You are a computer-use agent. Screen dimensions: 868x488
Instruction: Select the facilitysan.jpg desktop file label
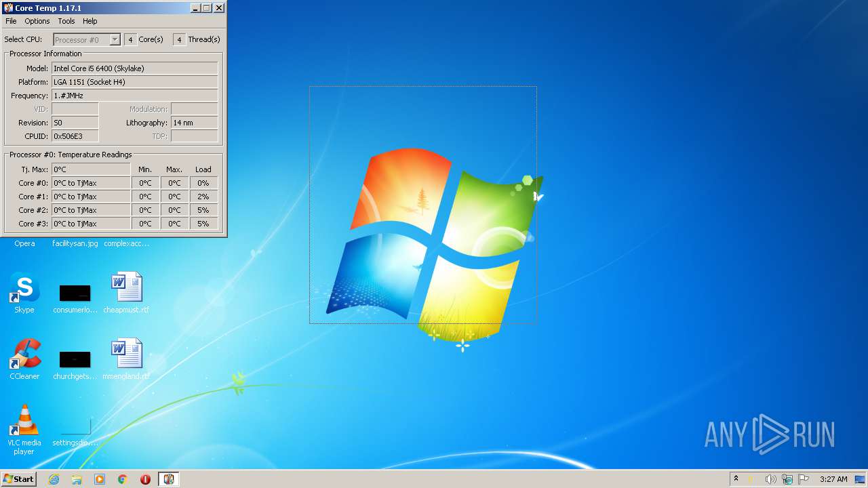(x=75, y=243)
